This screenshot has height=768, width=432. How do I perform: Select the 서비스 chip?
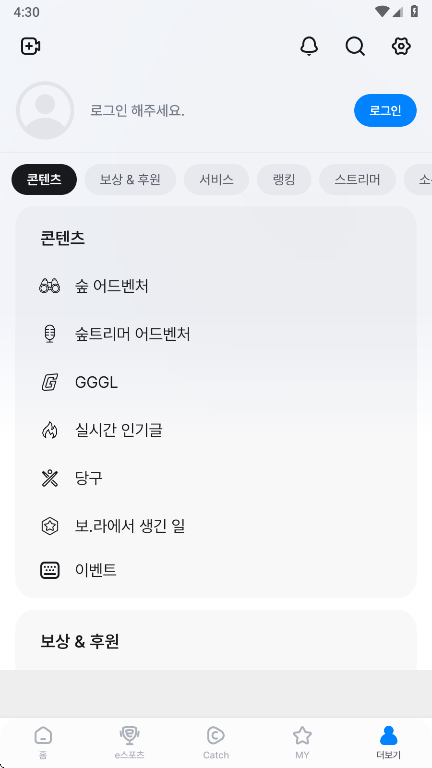(x=216, y=179)
